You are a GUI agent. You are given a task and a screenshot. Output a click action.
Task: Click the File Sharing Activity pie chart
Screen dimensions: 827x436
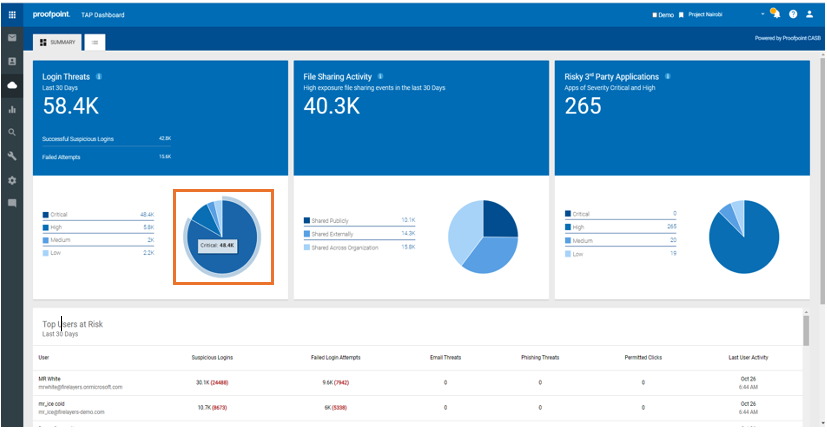click(x=483, y=237)
